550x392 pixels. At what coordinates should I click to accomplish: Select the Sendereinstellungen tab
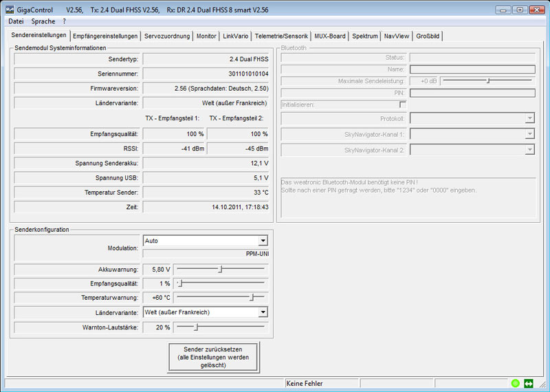pyautogui.click(x=38, y=35)
